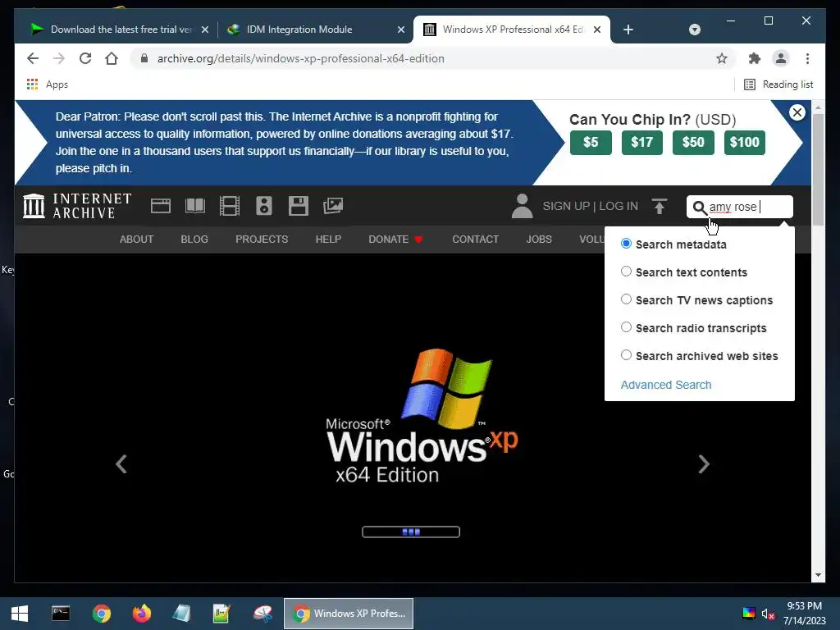Open the PROJECTS menu item

pyautogui.click(x=262, y=239)
